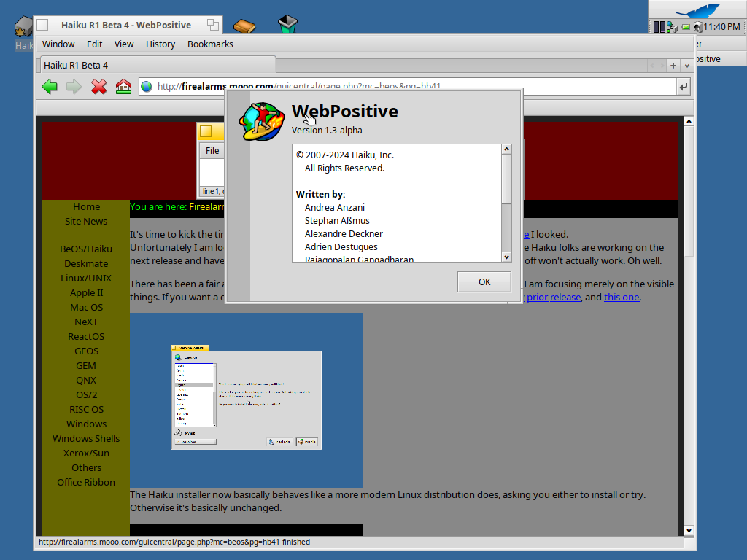Screen dimensions: 747x560
Task: Open the View menu
Action: click(x=124, y=44)
